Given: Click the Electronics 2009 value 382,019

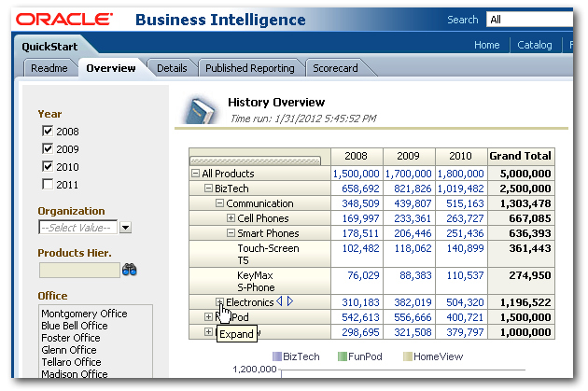Looking at the screenshot, I should click(x=413, y=302).
